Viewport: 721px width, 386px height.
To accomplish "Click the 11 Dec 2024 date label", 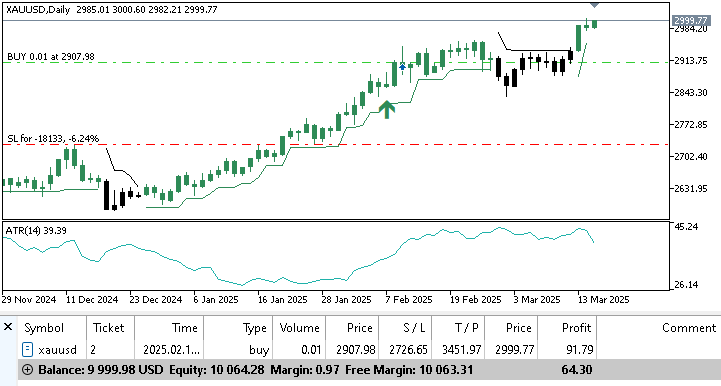I will pyautogui.click(x=92, y=300).
